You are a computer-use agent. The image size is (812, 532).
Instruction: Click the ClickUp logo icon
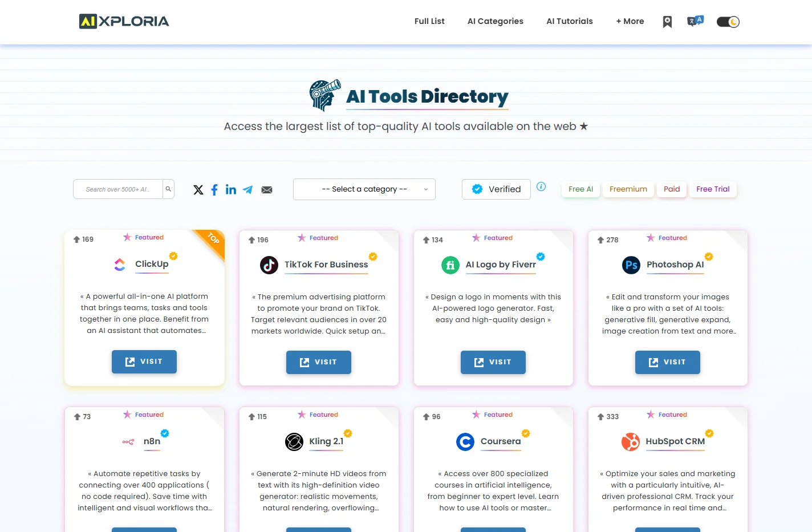[120, 265]
